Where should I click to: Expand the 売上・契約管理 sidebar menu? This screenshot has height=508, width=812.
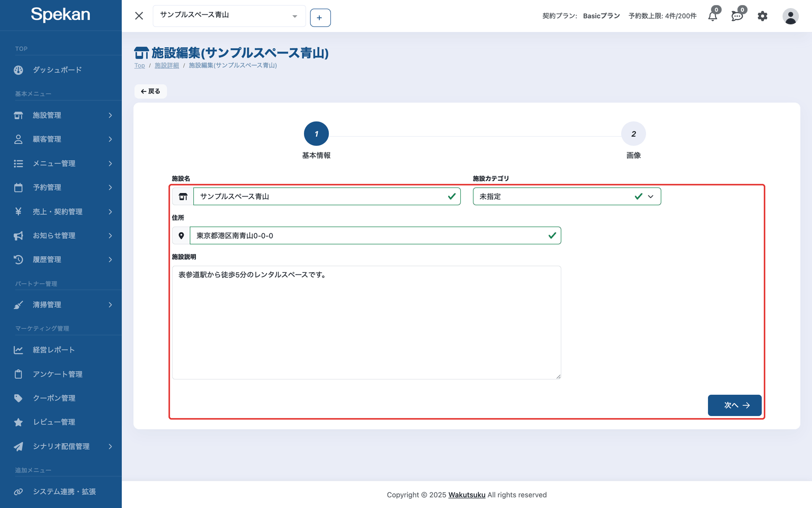click(x=61, y=212)
